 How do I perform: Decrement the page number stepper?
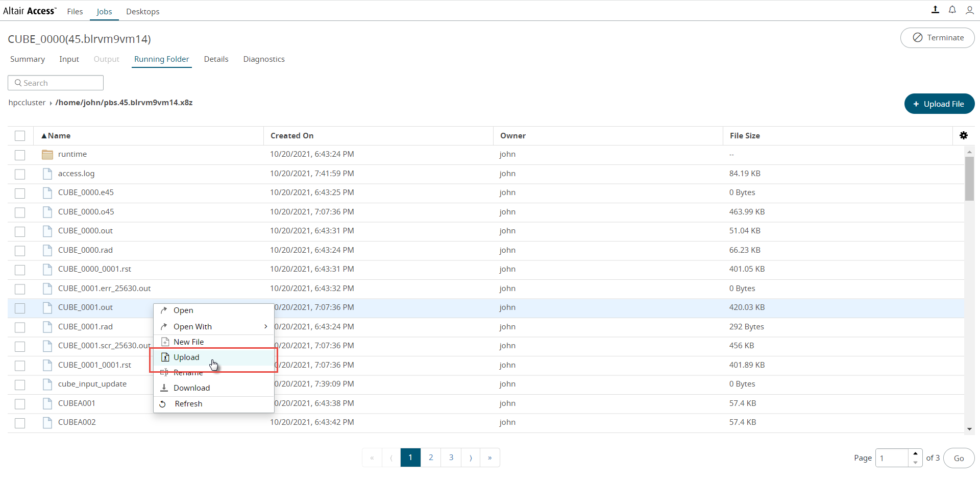pyautogui.click(x=915, y=462)
